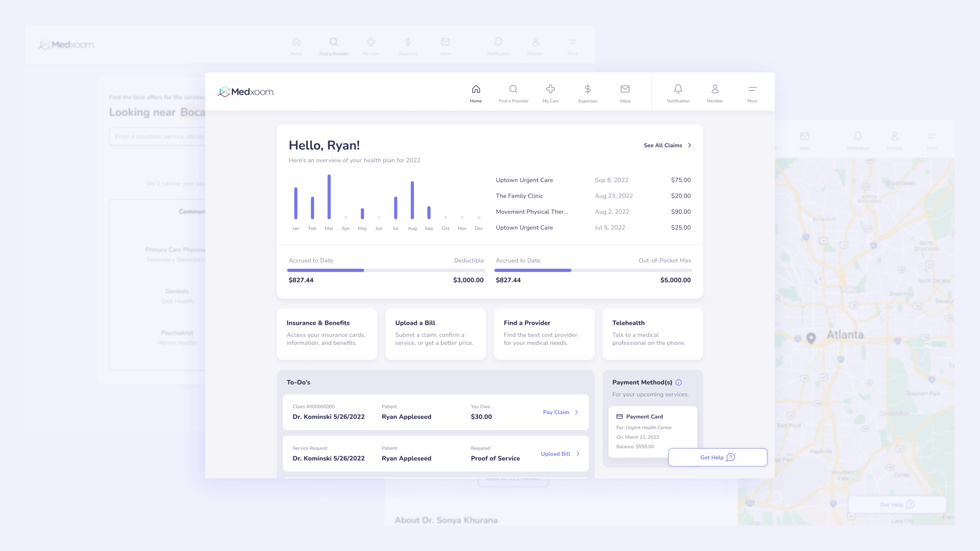
Task: Click the Payment Card credit card icon
Action: tap(620, 417)
